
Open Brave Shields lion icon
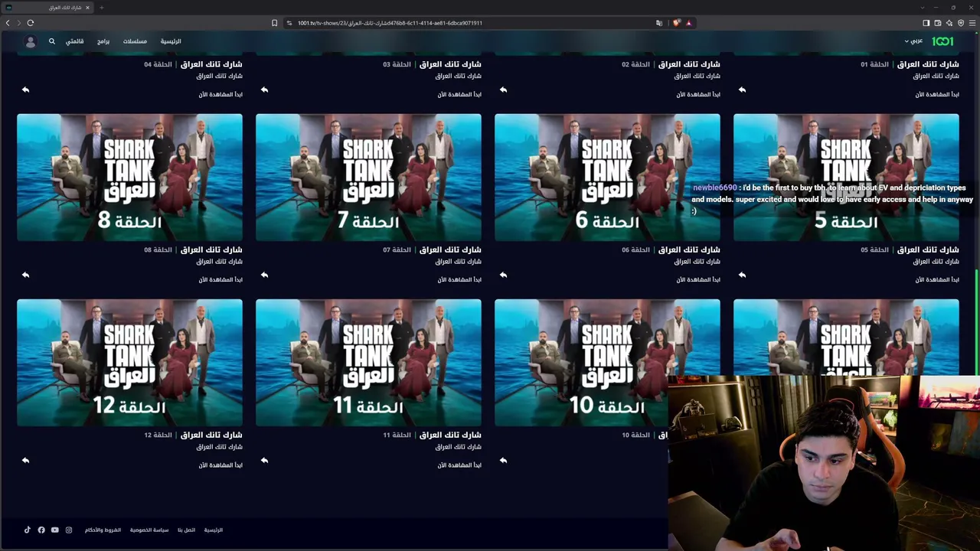(676, 23)
